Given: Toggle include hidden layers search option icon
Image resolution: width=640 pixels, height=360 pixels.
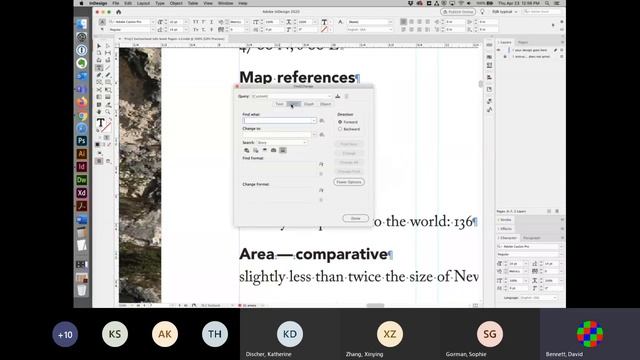Looking at the screenshot, I should (264, 151).
